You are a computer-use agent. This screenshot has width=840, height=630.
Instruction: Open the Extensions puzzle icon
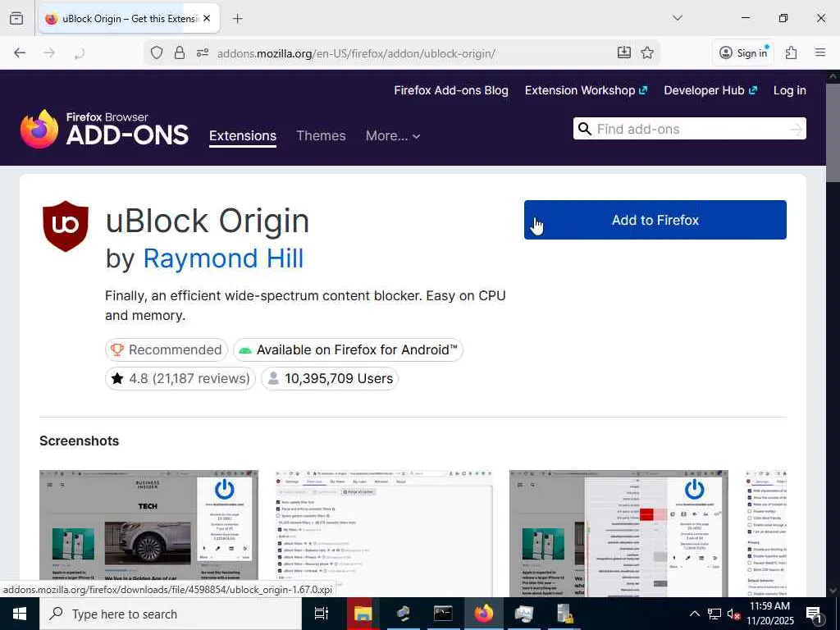tap(791, 52)
